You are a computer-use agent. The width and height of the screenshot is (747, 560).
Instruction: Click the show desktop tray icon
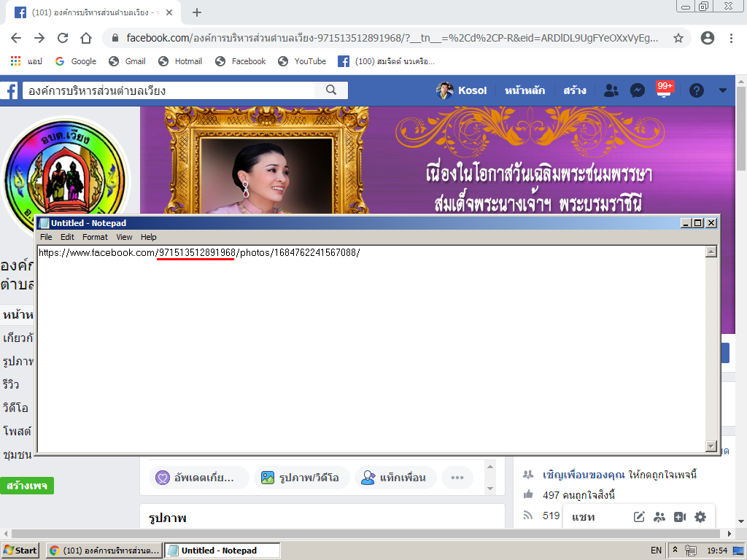738,551
